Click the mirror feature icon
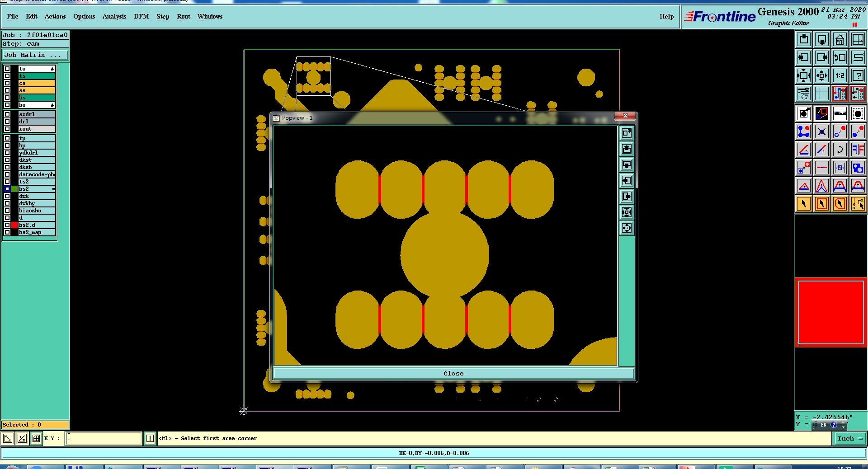The image size is (868, 469). [x=858, y=150]
